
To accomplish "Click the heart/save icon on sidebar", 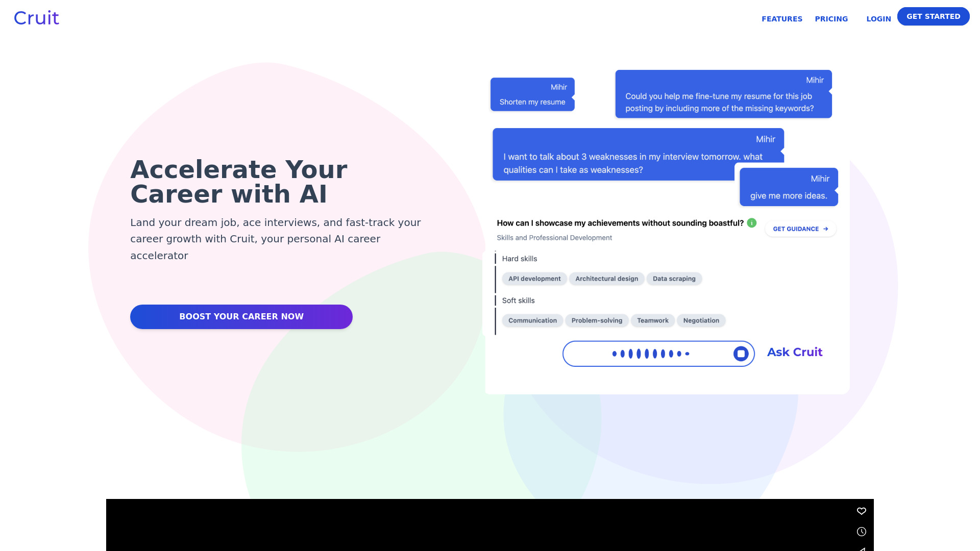I will click(862, 511).
